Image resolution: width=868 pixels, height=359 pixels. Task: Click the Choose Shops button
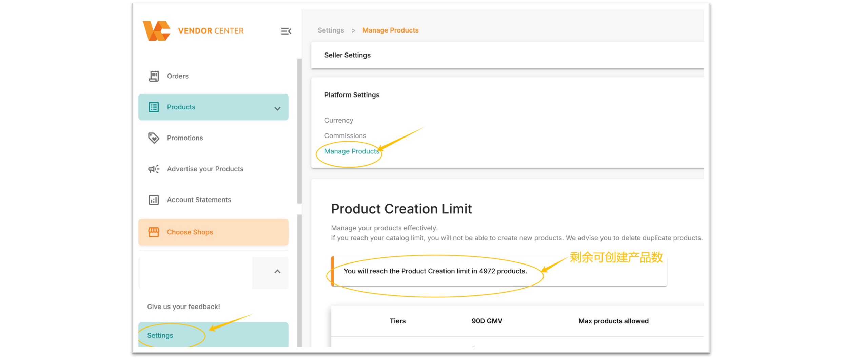(x=213, y=232)
